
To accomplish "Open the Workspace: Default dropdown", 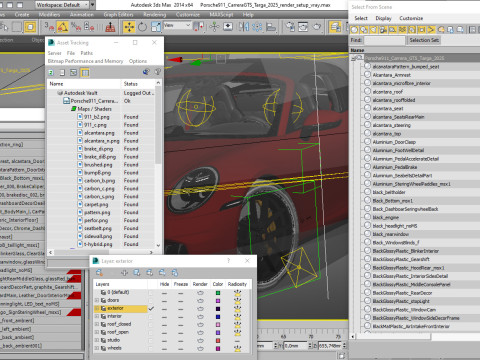I will coord(62,5).
